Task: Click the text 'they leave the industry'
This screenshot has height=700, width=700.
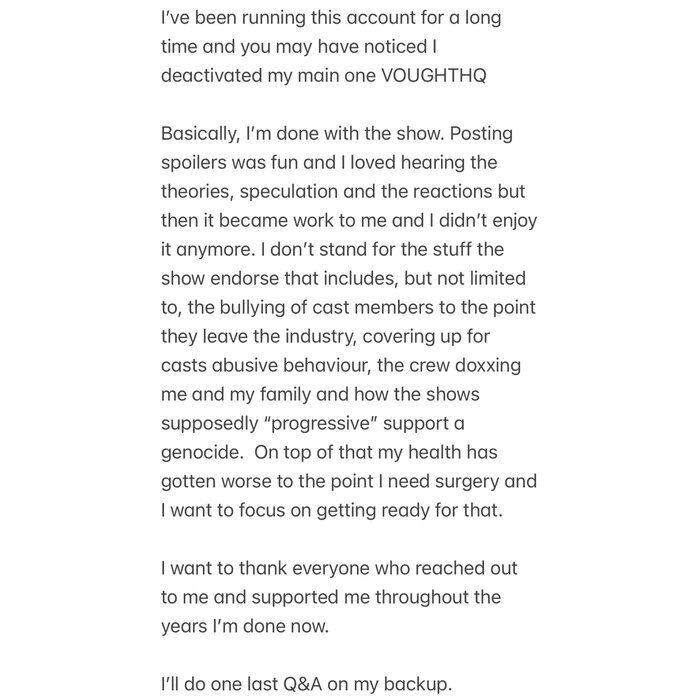Action: pos(259,337)
